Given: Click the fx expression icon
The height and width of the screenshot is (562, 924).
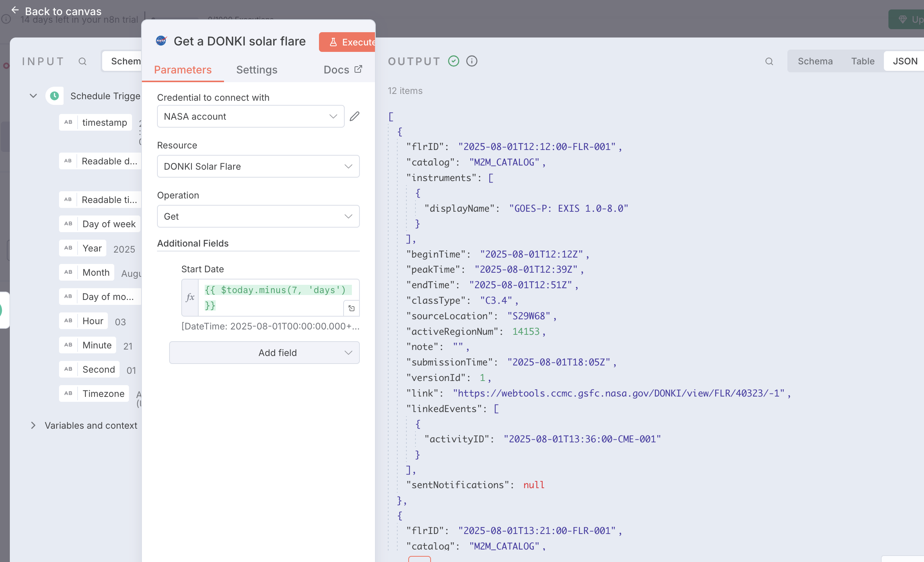Looking at the screenshot, I should coord(190,297).
